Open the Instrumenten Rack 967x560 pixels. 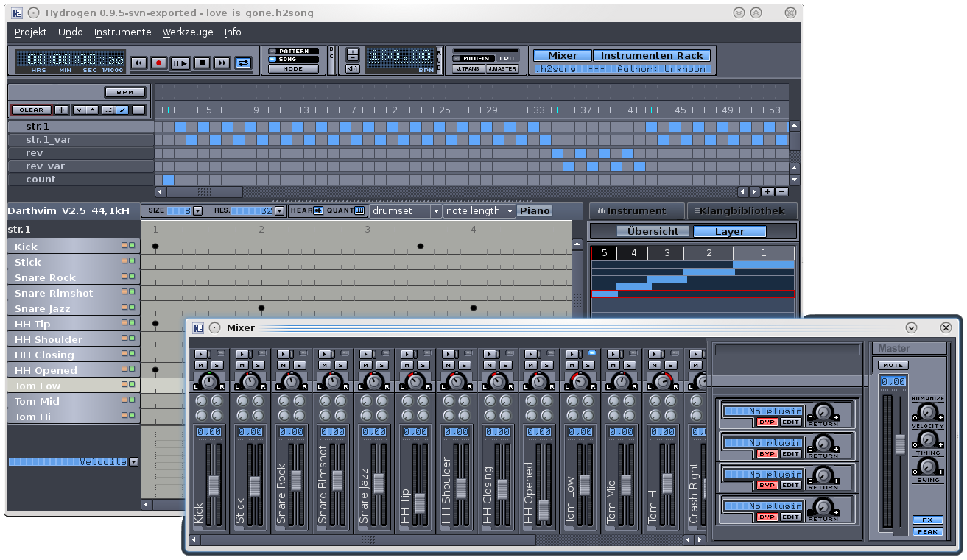tap(652, 54)
